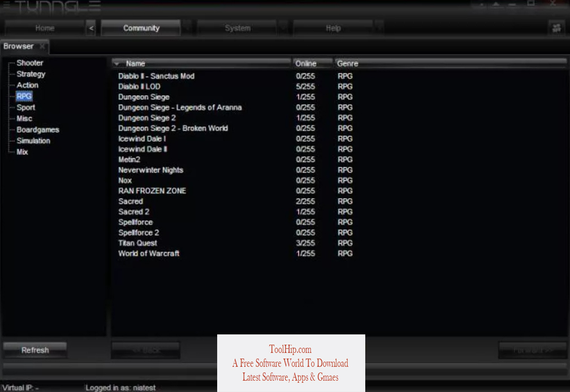Select the Shooter category
The image size is (570, 392).
tap(30, 63)
